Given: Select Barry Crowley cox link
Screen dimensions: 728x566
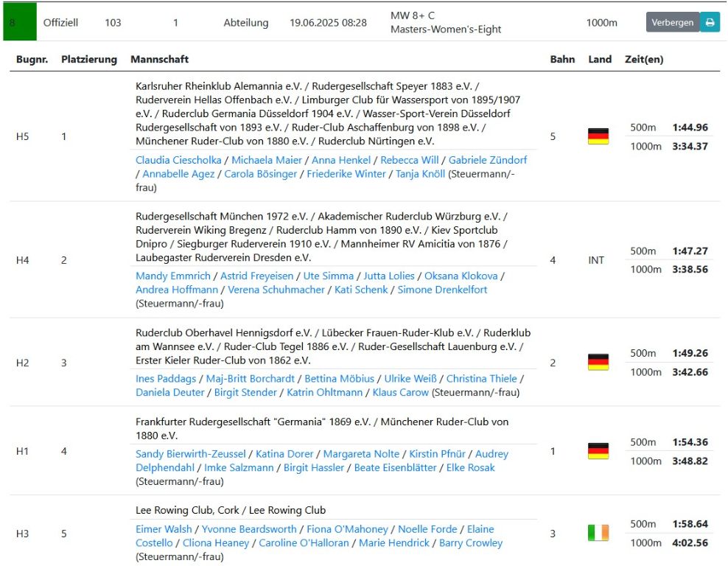Looking at the screenshot, I should pos(471,542).
